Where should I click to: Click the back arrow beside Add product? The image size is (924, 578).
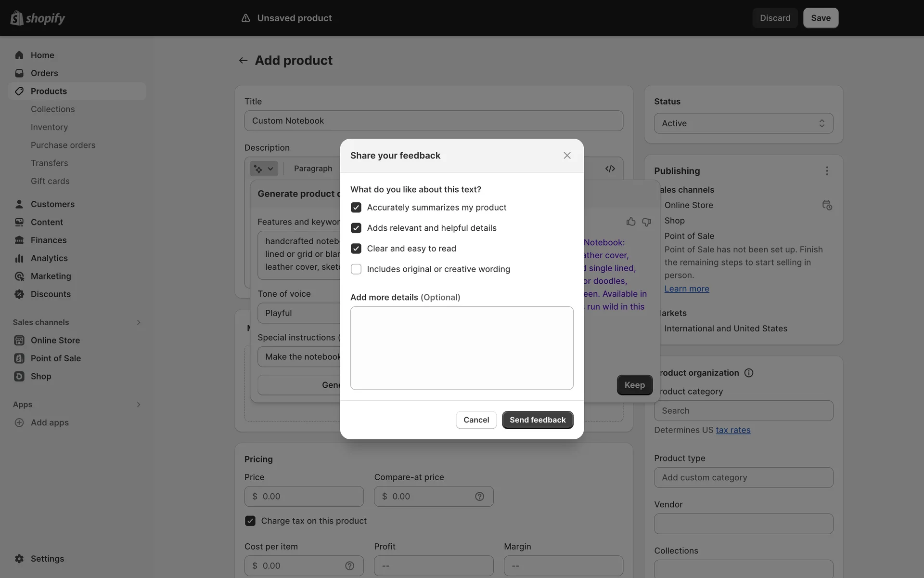tap(243, 61)
